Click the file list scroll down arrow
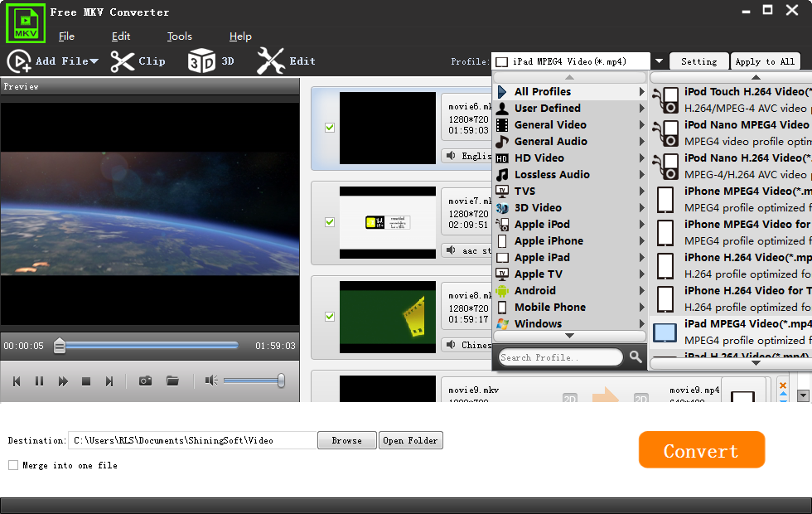This screenshot has width=812, height=514. coord(803,396)
